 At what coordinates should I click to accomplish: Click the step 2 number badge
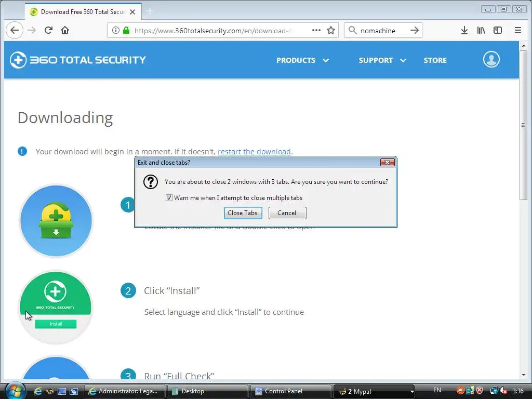pos(128,291)
